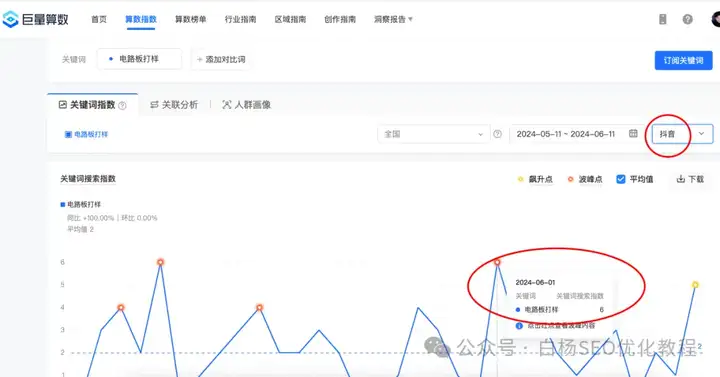
Task: Toggle the 平均值 checkbox
Action: (621, 179)
